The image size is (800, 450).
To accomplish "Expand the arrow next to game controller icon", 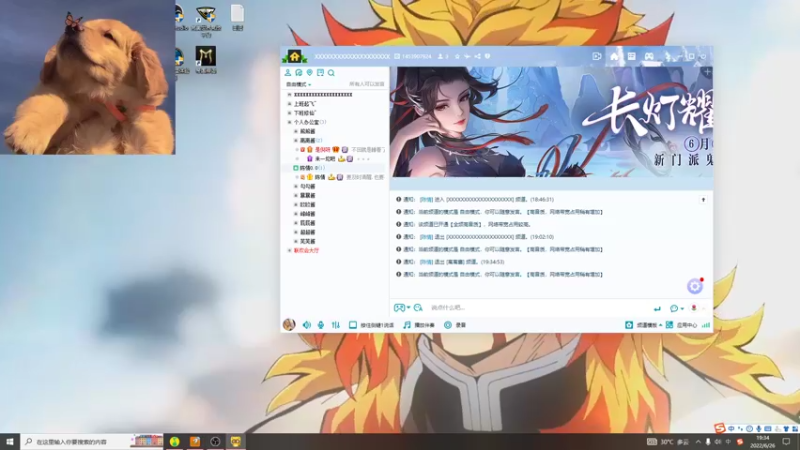I will (408, 308).
